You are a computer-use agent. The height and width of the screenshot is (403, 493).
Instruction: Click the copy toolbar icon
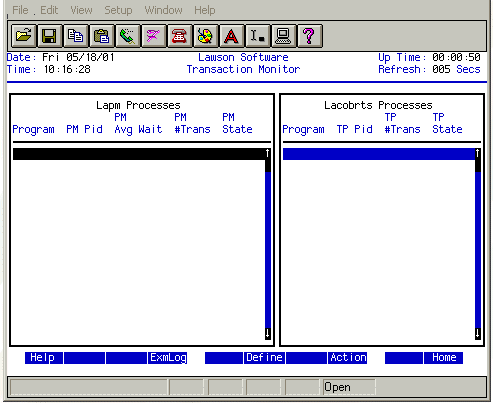[x=75, y=36]
